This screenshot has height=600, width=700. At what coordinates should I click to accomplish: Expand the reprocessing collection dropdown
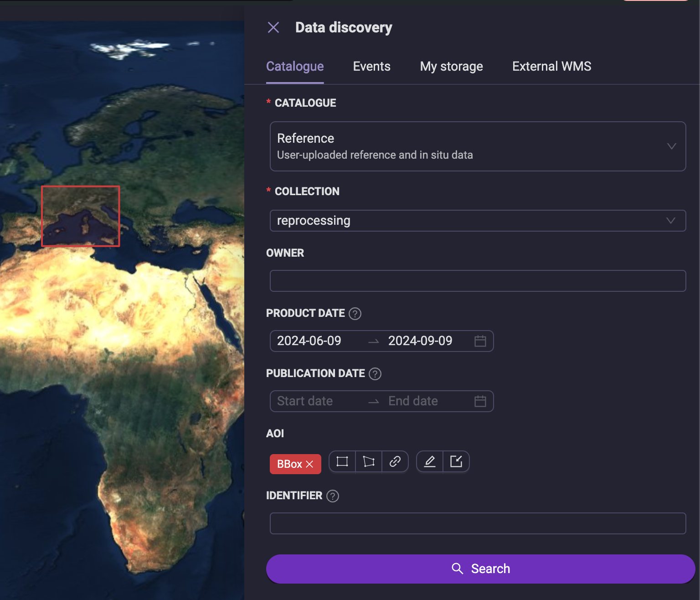(478, 221)
